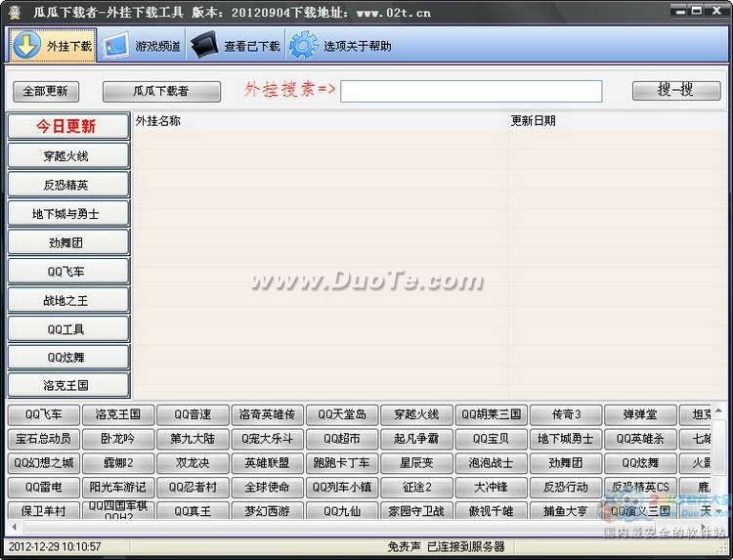
Task: Select 地下城与勇士 in the sidebar
Action: click(x=68, y=214)
